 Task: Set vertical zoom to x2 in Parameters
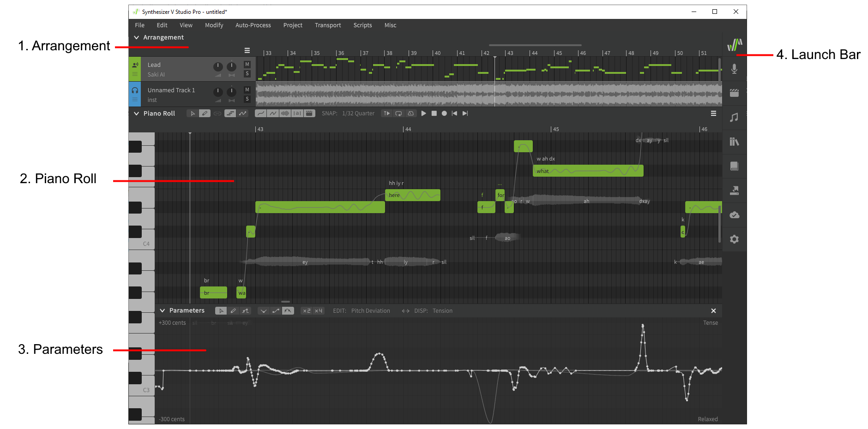[x=307, y=311]
